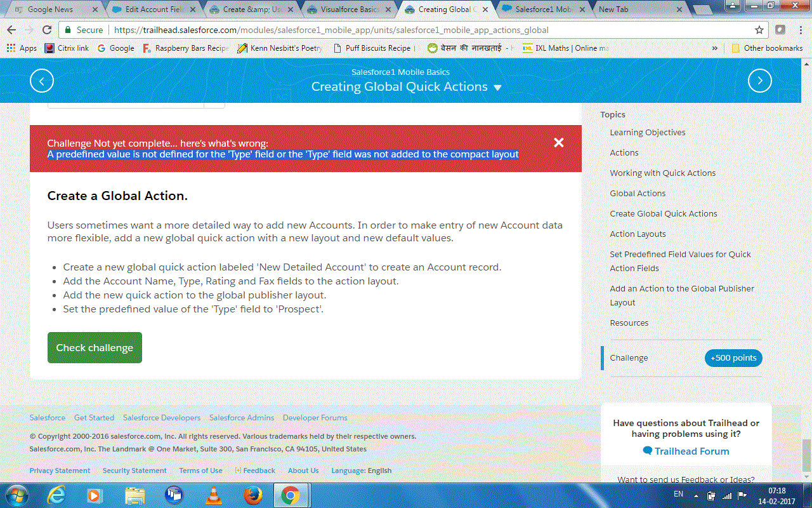Open the Get Started footer link
This screenshot has width=812, height=508.
tap(94, 418)
